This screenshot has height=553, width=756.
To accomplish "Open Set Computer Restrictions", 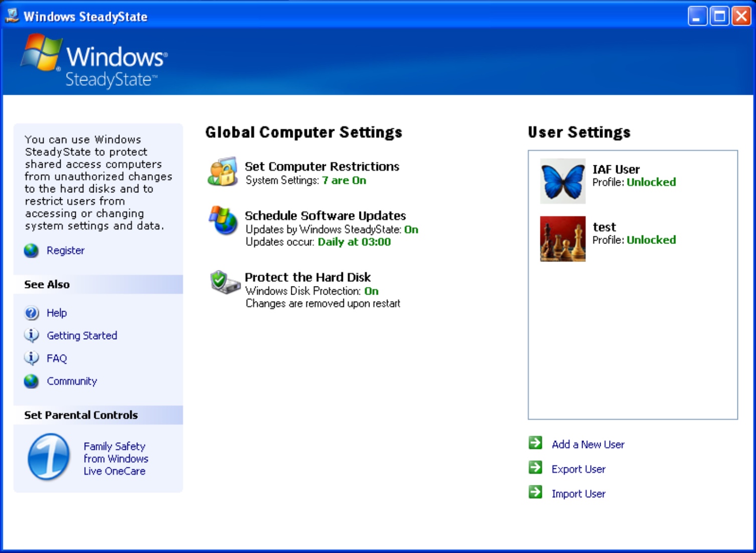I will 322,166.
